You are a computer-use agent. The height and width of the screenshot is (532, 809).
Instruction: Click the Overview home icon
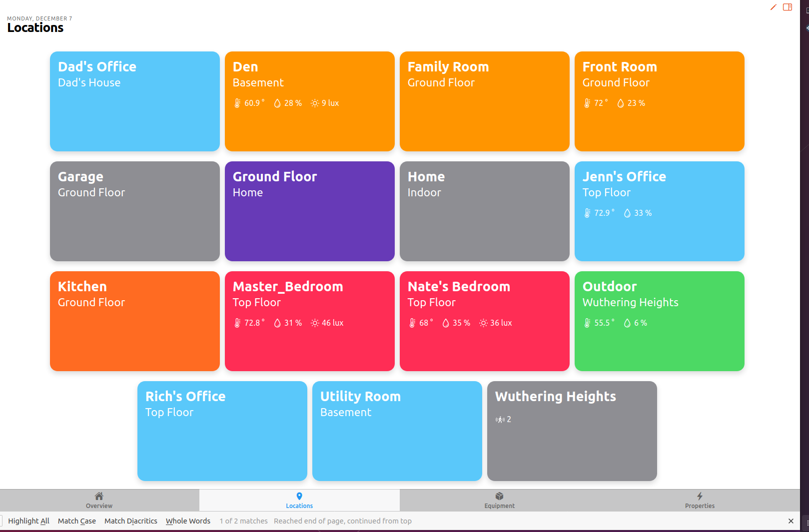pyautogui.click(x=99, y=496)
